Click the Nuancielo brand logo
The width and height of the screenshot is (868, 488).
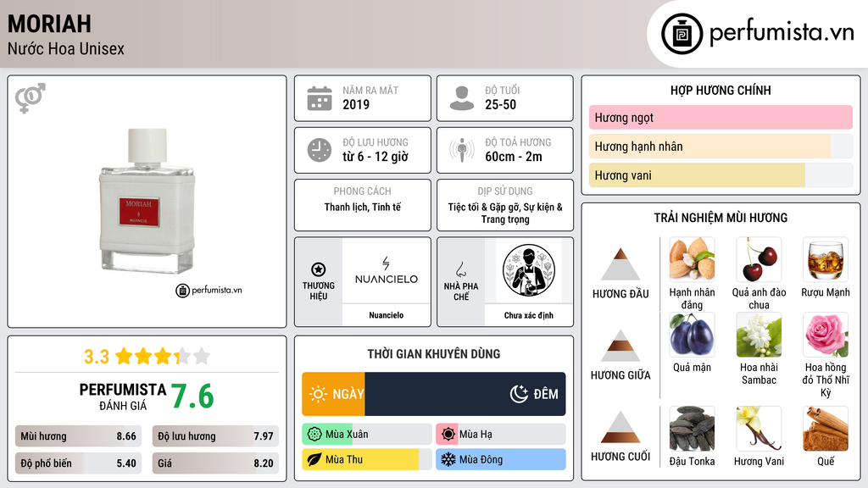pyautogui.click(x=387, y=271)
